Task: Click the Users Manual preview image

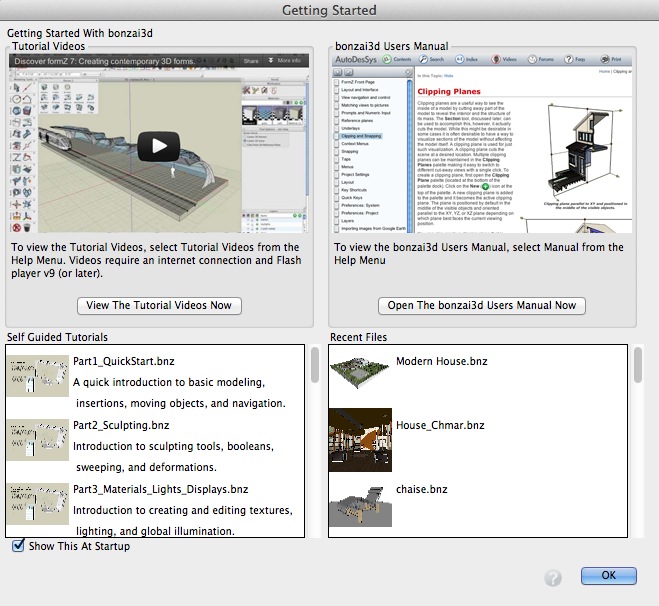Action: pyautogui.click(x=482, y=143)
